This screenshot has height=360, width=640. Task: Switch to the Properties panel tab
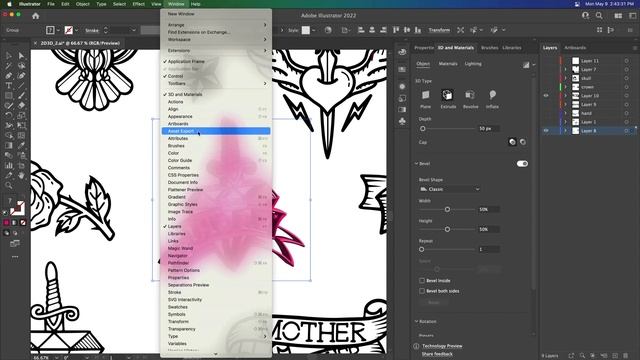424,48
